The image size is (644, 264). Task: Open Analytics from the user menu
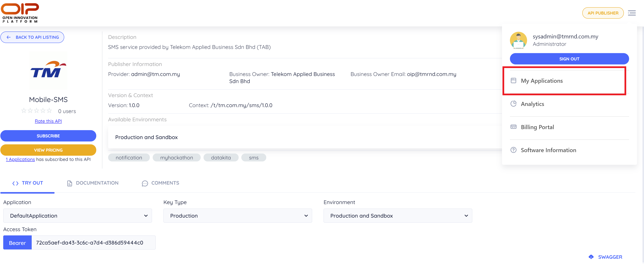tap(569, 104)
